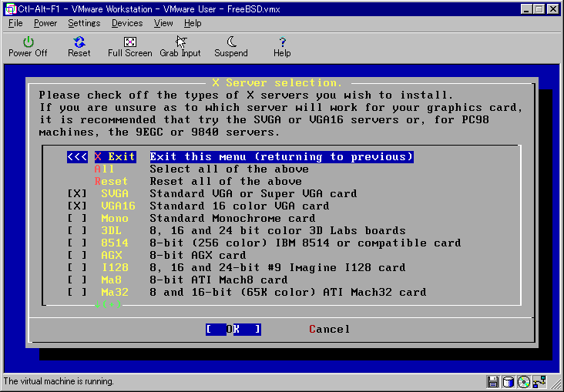Click the hard disk status icon
564x392 pixels.
pyautogui.click(x=509, y=382)
